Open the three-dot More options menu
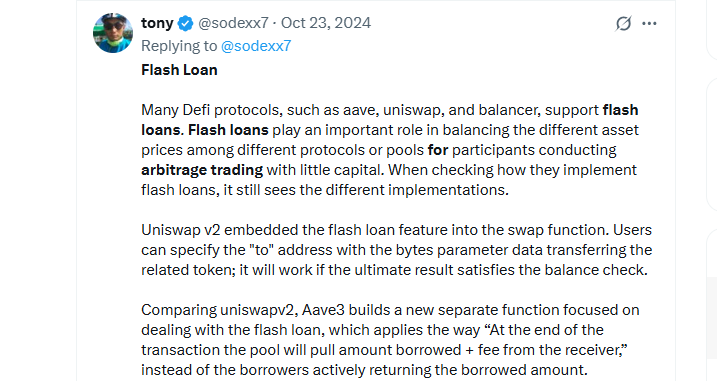717x381 pixels. (649, 23)
